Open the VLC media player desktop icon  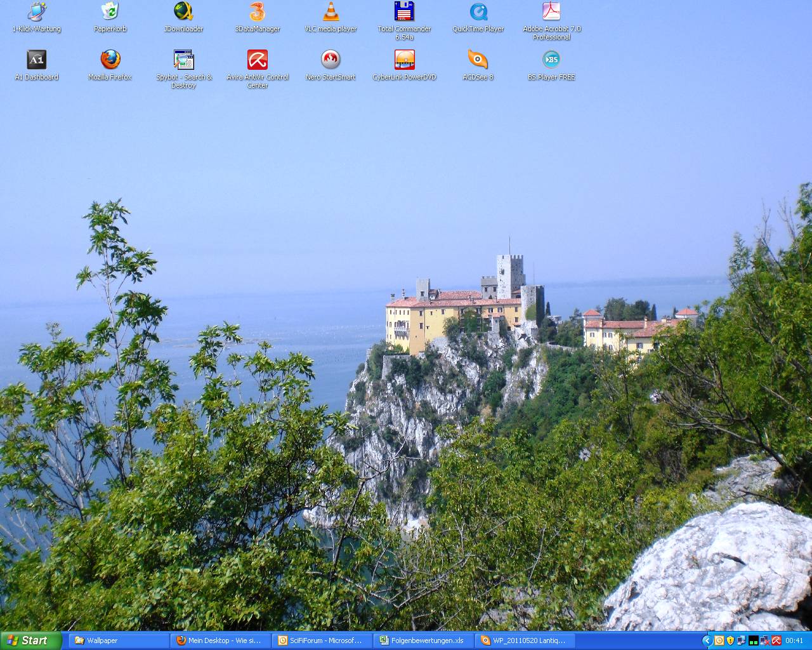[x=331, y=12]
